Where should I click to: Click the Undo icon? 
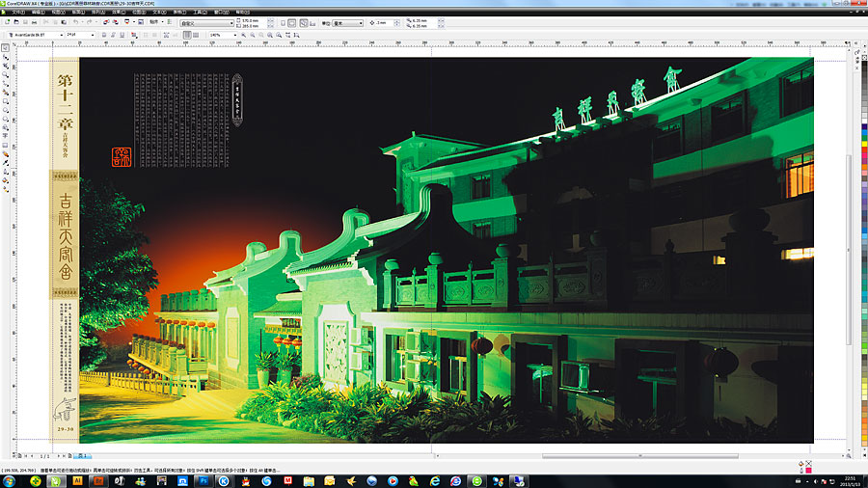point(75,22)
